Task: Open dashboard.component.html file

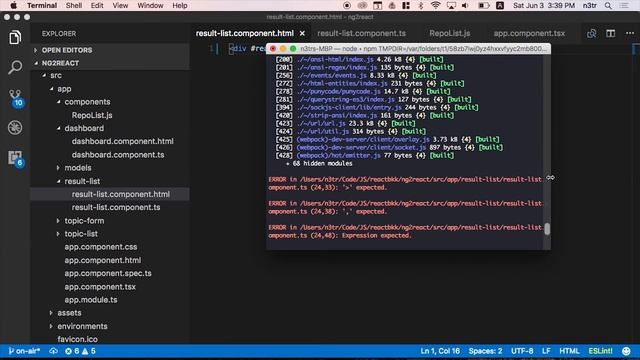Action: click(x=122, y=141)
